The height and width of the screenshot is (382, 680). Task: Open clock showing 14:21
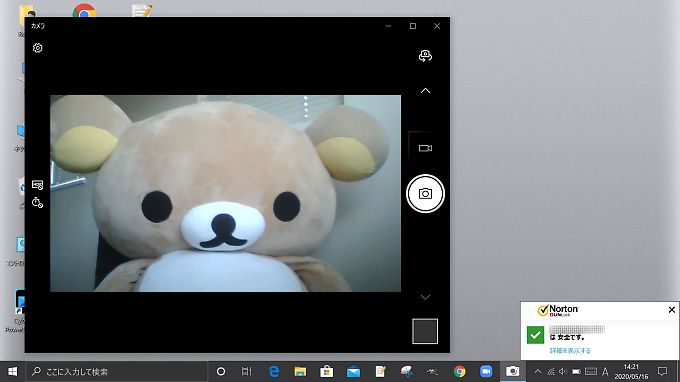click(631, 372)
